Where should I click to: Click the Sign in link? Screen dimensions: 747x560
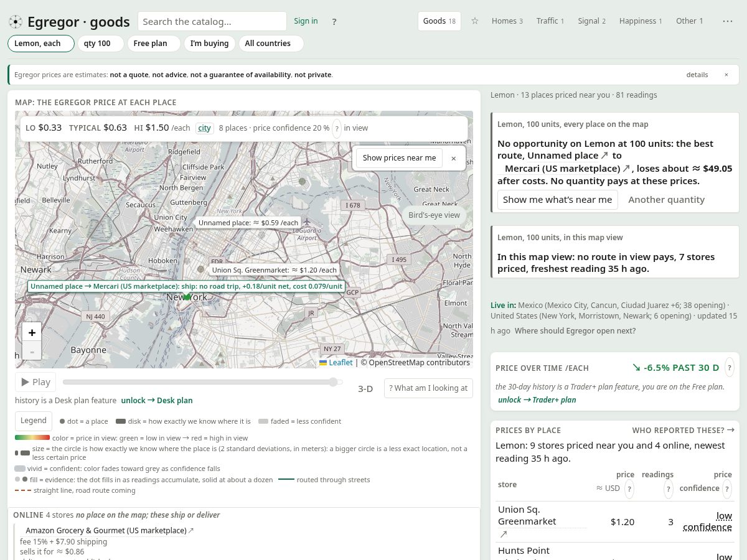(x=306, y=21)
